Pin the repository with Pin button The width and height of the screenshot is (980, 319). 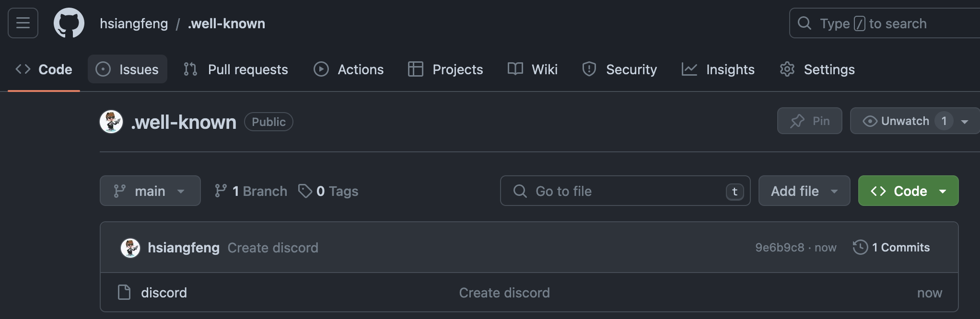[809, 121]
